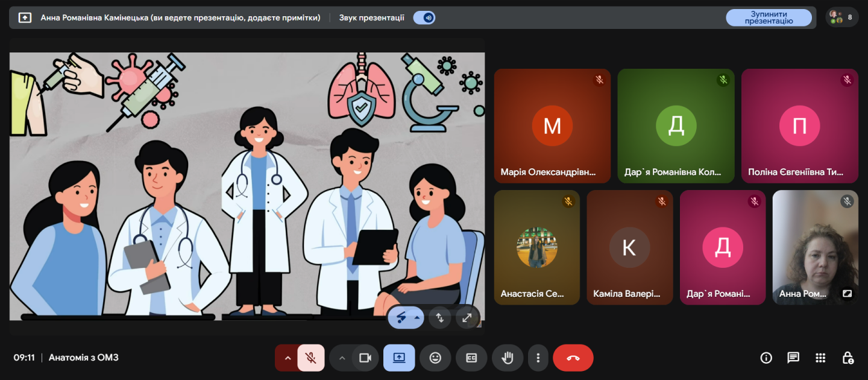
Task: Open meeting details info icon
Action: click(x=766, y=358)
